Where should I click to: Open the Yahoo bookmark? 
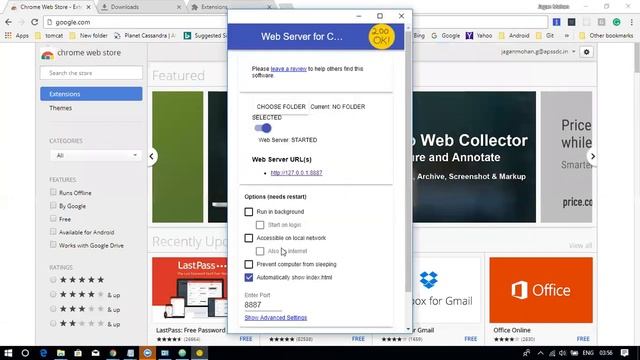click(x=479, y=36)
